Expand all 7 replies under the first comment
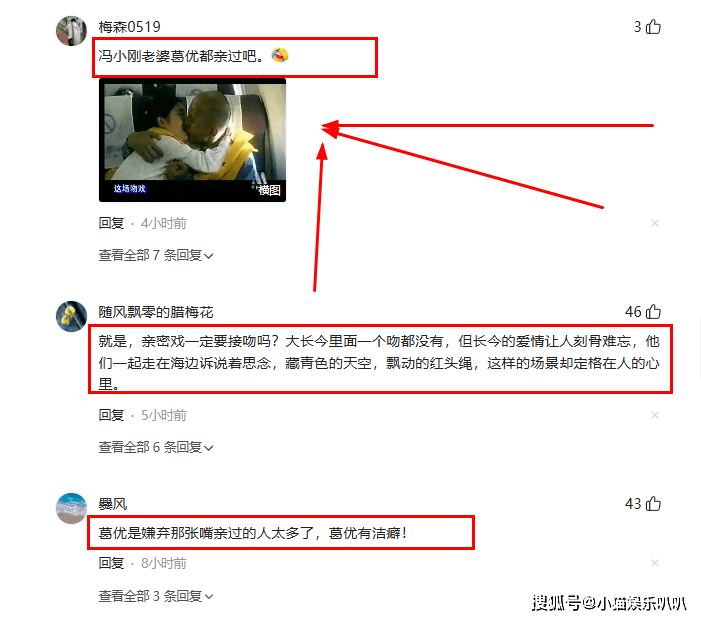The width and height of the screenshot is (701, 620). click(156, 256)
